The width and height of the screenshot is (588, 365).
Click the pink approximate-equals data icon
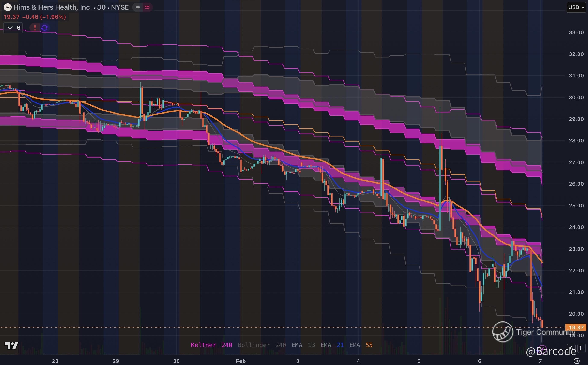pyautogui.click(x=147, y=7)
